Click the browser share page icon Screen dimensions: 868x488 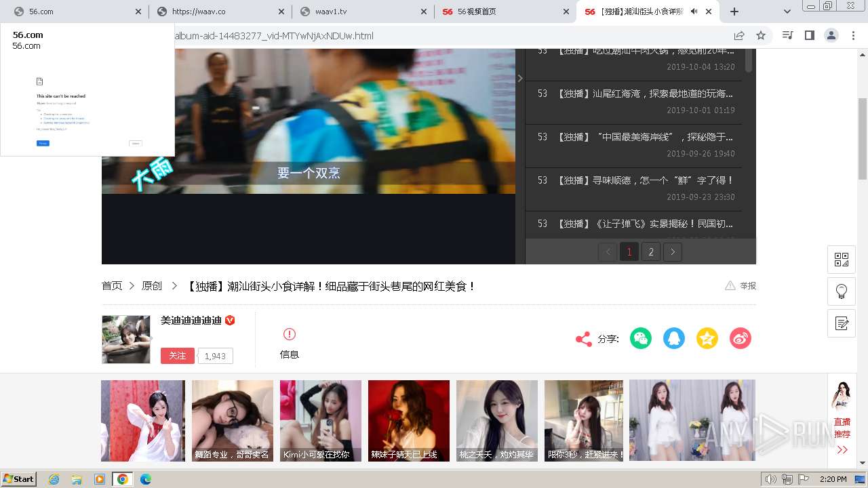[739, 35]
